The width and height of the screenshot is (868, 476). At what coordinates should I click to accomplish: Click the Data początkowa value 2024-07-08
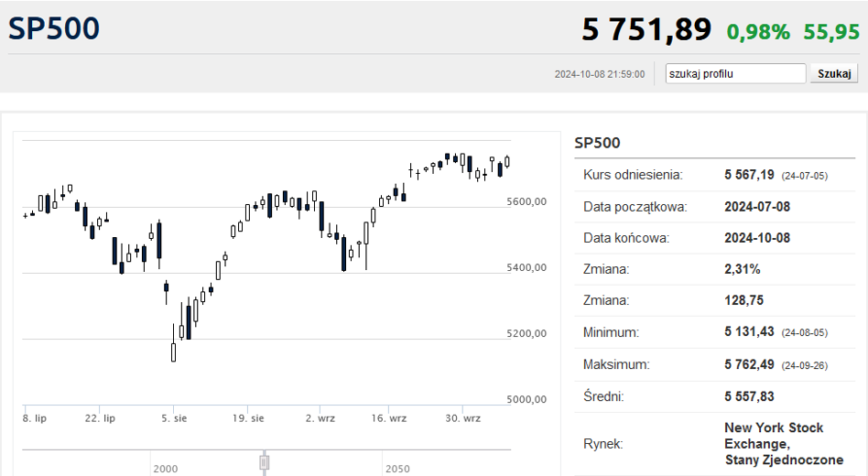(x=757, y=207)
